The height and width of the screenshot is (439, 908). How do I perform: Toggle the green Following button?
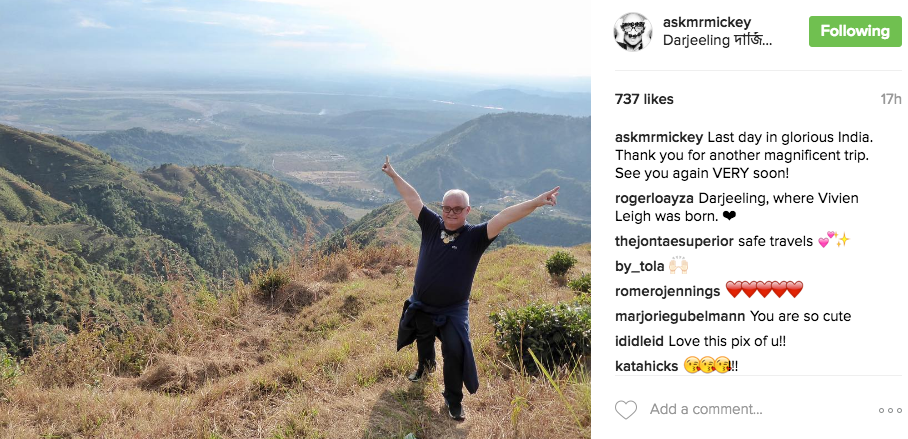point(855,31)
